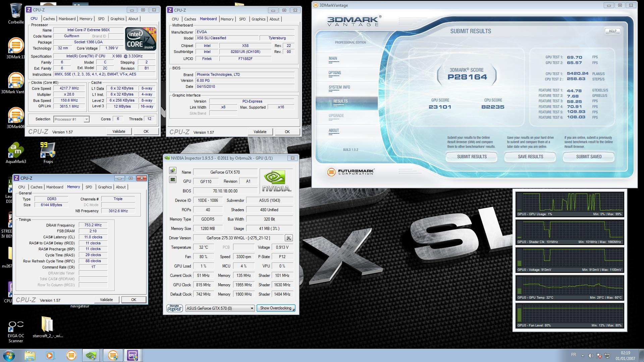Open the Action Center flag tray icon
Image resolution: width=644 pixels, height=362 pixels.
pyautogui.click(x=599, y=355)
